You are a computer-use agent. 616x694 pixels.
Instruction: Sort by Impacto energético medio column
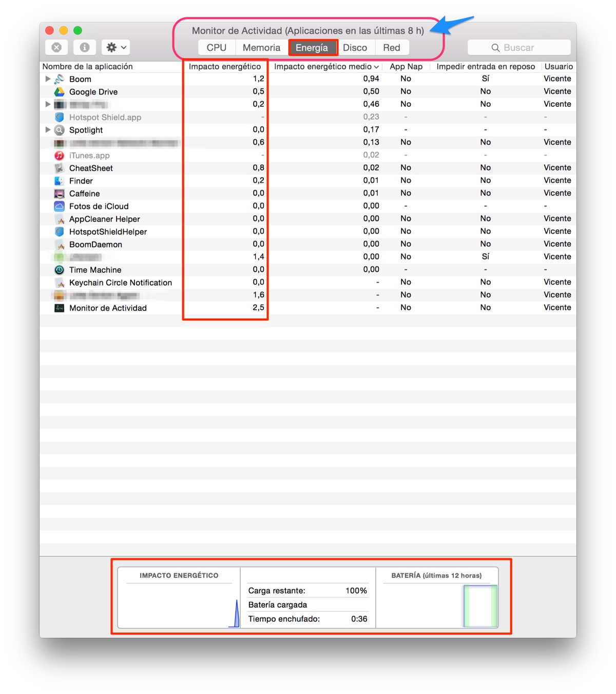point(326,66)
